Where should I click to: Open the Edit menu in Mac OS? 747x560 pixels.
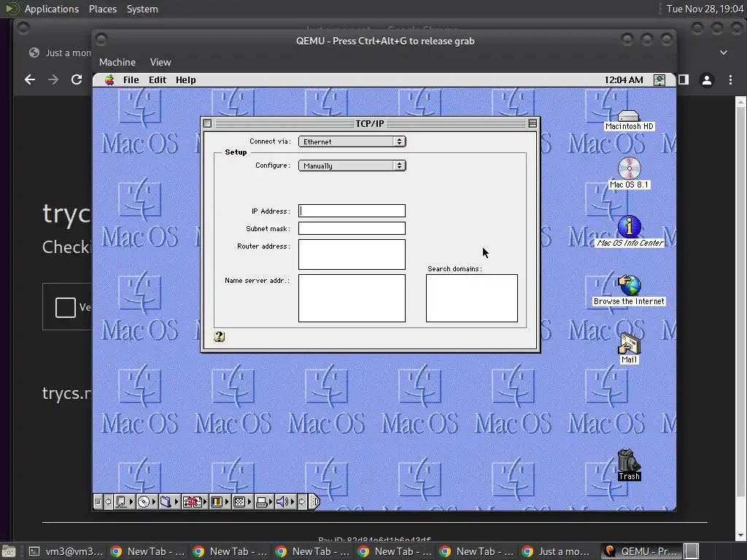(x=158, y=80)
